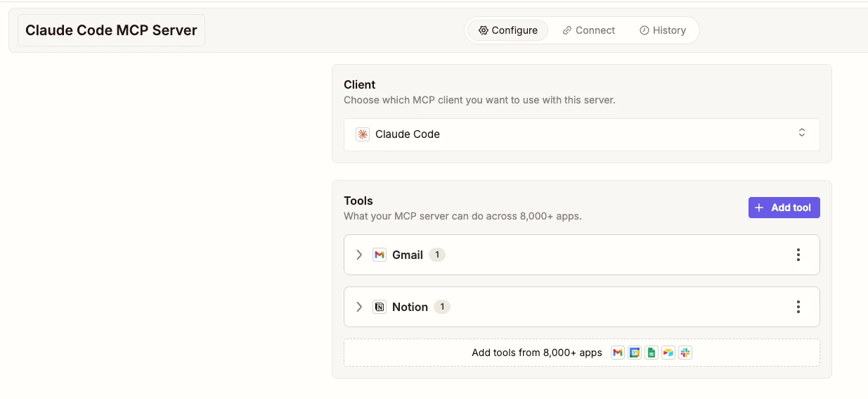Viewport: 868px width, 399px height.
Task: Click the Notion logo in the Notion tool row
Action: (380, 307)
